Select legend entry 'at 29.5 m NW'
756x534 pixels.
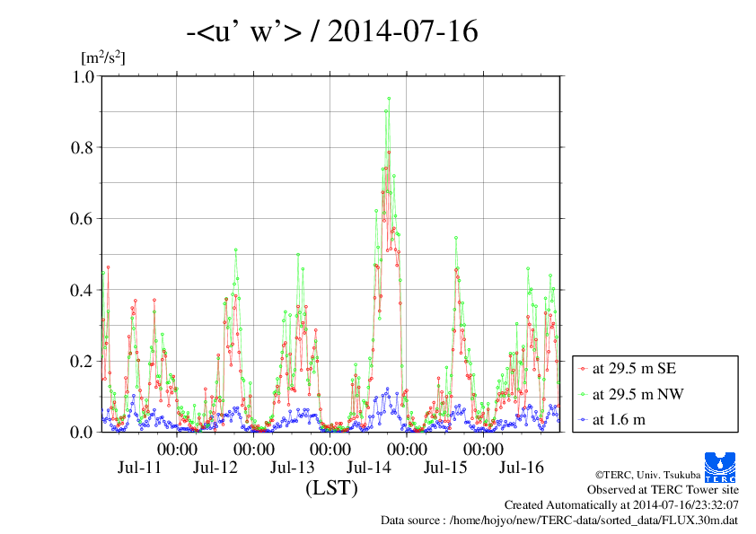[x=638, y=394]
